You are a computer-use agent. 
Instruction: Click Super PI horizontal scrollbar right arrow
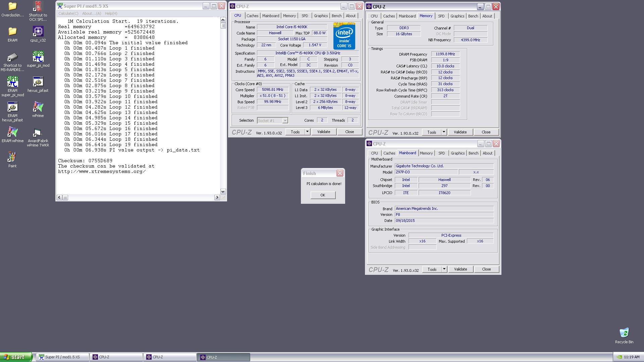click(x=217, y=197)
